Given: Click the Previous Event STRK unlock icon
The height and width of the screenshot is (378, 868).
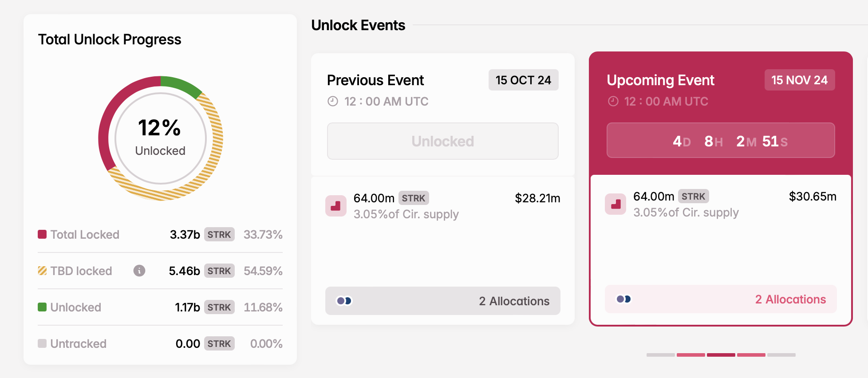Looking at the screenshot, I should (x=336, y=206).
